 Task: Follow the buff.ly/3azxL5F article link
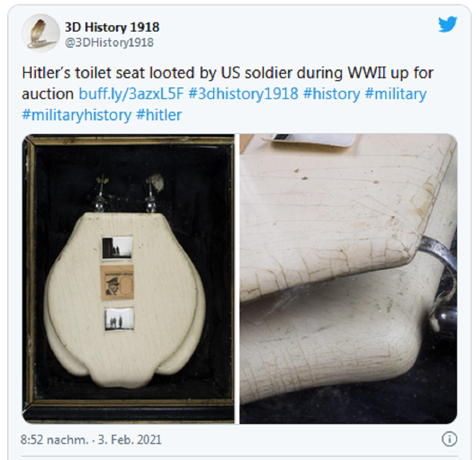[x=131, y=94]
